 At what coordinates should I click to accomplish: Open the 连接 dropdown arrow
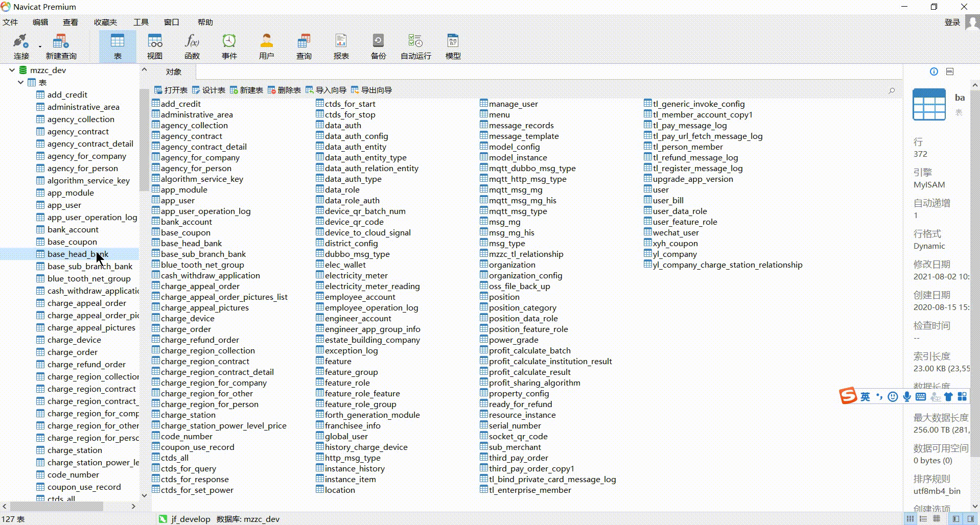click(x=40, y=46)
